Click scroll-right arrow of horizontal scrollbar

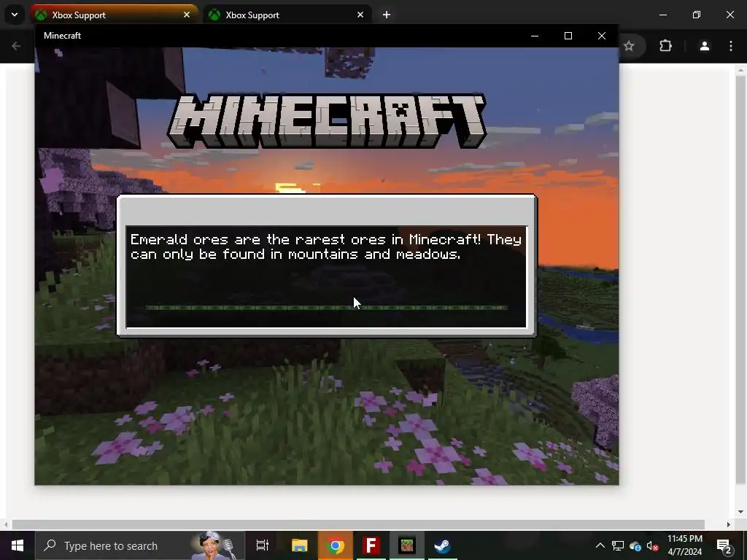point(729,524)
